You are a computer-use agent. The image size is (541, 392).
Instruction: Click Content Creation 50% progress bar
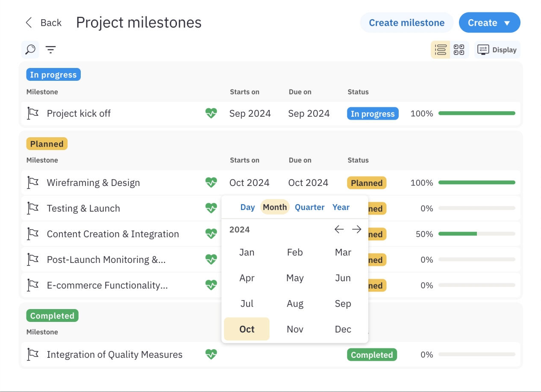[x=477, y=234]
